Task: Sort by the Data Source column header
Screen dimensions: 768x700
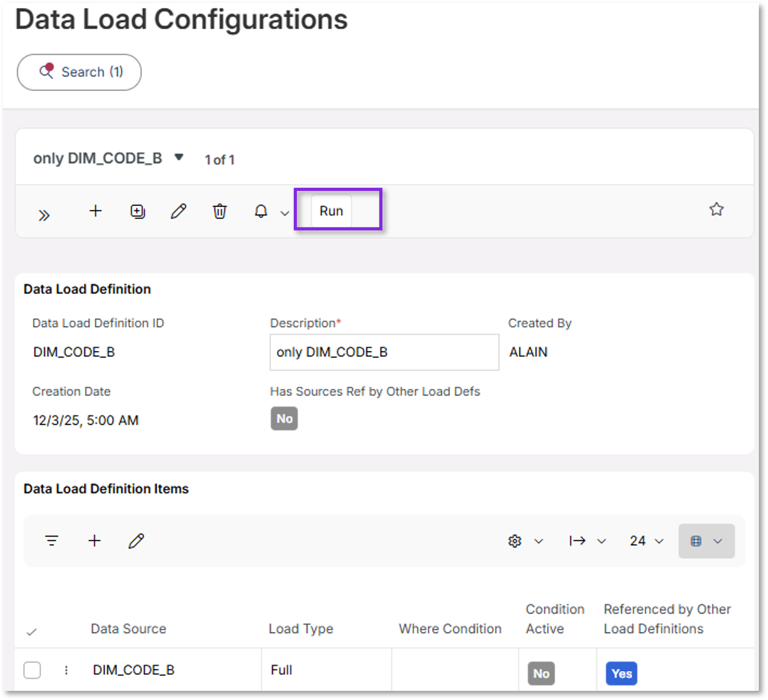Action: point(128,628)
